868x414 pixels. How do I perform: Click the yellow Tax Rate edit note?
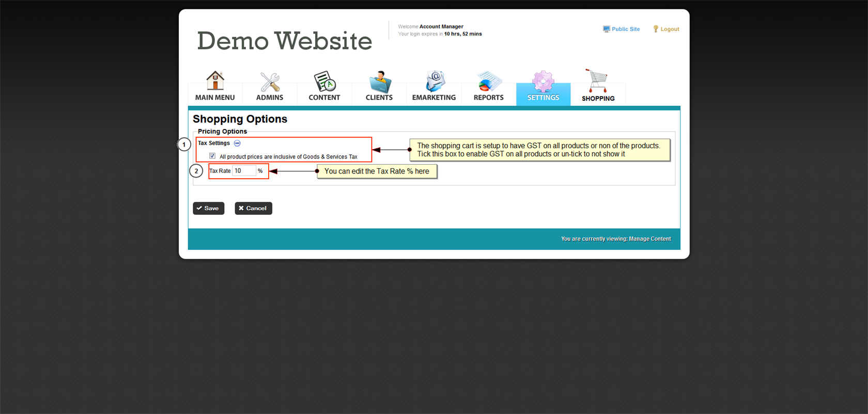click(x=377, y=171)
